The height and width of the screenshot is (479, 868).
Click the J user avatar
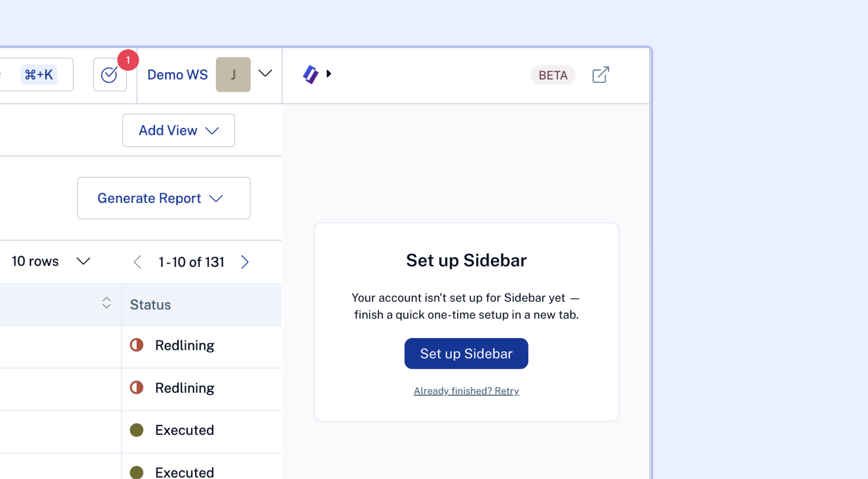click(x=233, y=75)
